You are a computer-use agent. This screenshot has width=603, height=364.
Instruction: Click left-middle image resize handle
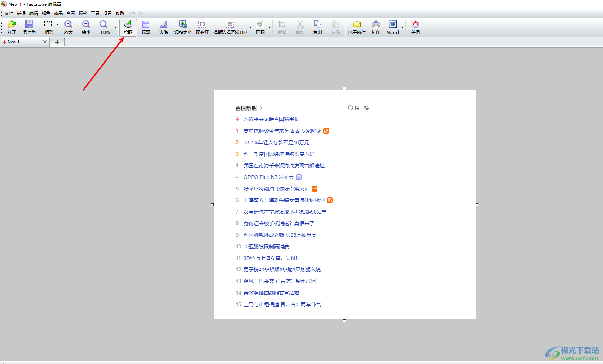click(x=212, y=205)
